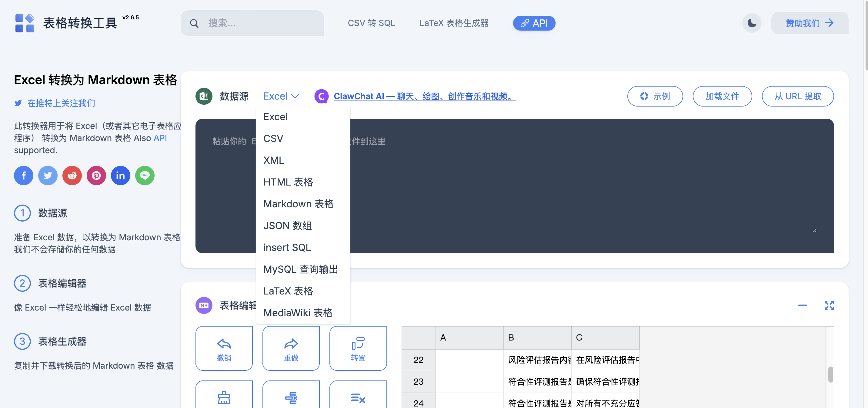Share on LinkedIn icon
This screenshot has height=408, width=868.
click(121, 175)
